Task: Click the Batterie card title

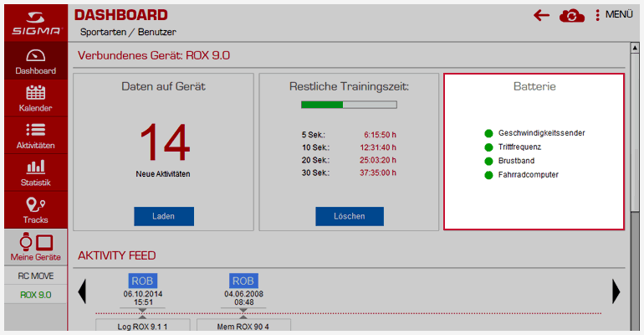Action: (x=534, y=86)
